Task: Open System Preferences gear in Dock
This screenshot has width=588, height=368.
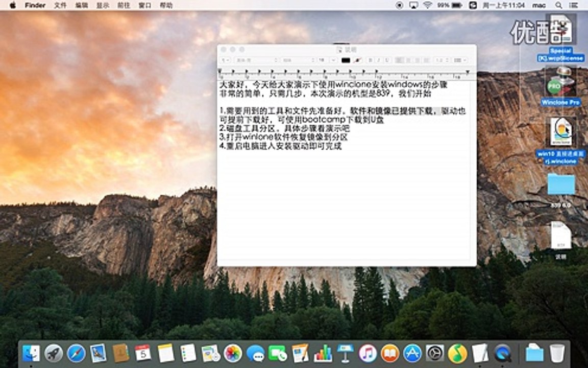Action: [x=435, y=353]
